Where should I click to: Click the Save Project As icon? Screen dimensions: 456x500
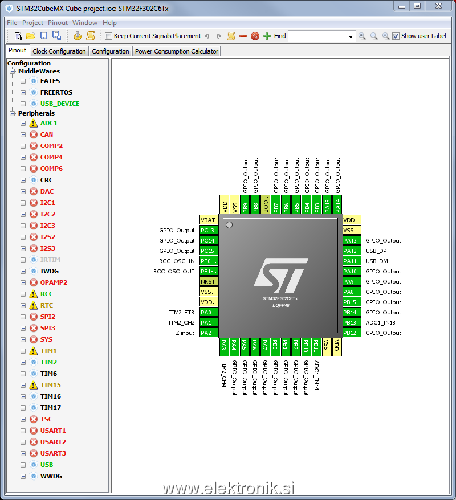57,36
